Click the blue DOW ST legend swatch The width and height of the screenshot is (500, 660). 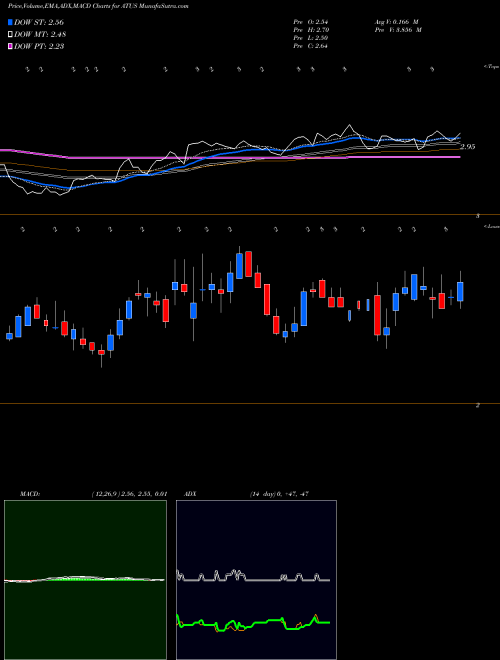10,22
